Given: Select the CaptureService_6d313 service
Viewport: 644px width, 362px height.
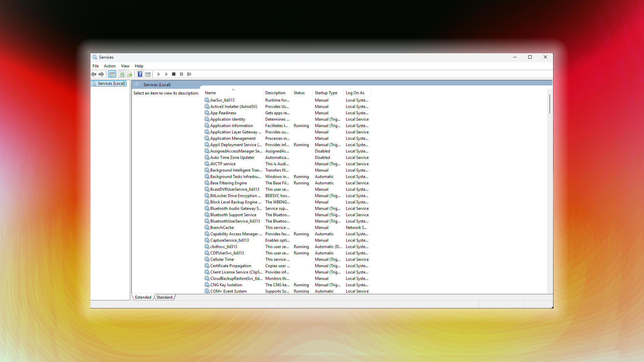Looking at the screenshot, I should pos(229,240).
